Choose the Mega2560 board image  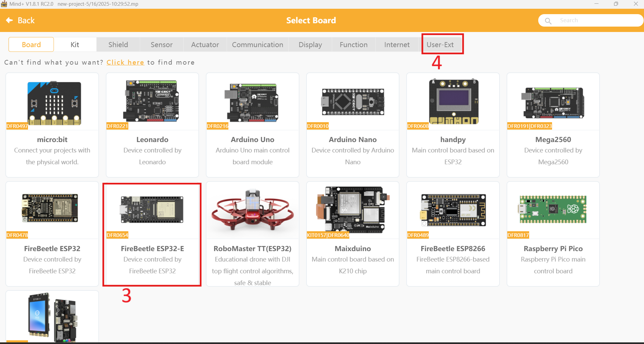(552, 103)
